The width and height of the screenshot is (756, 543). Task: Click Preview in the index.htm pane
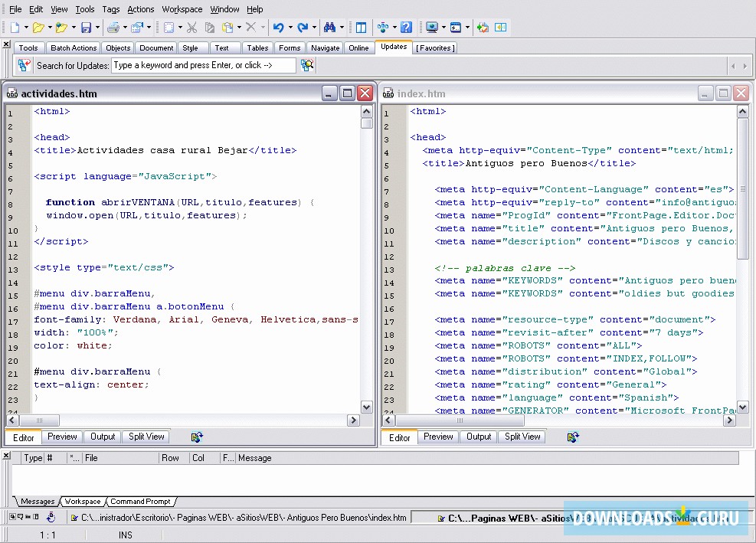pyautogui.click(x=438, y=437)
